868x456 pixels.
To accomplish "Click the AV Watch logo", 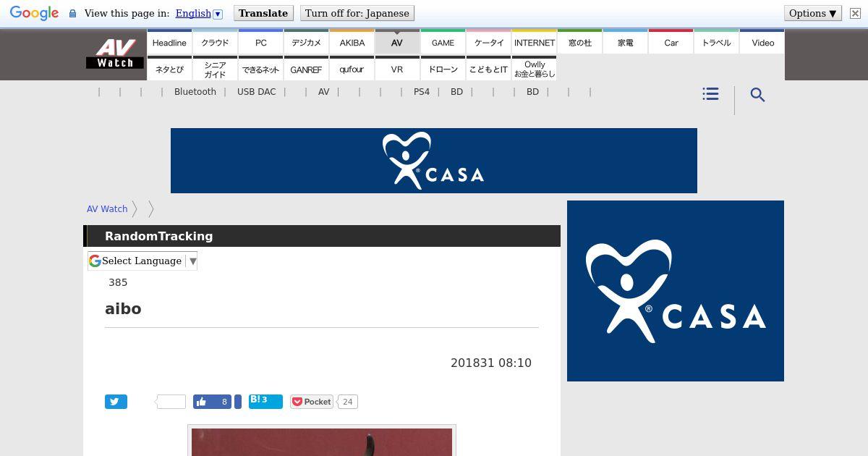I will point(114,54).
